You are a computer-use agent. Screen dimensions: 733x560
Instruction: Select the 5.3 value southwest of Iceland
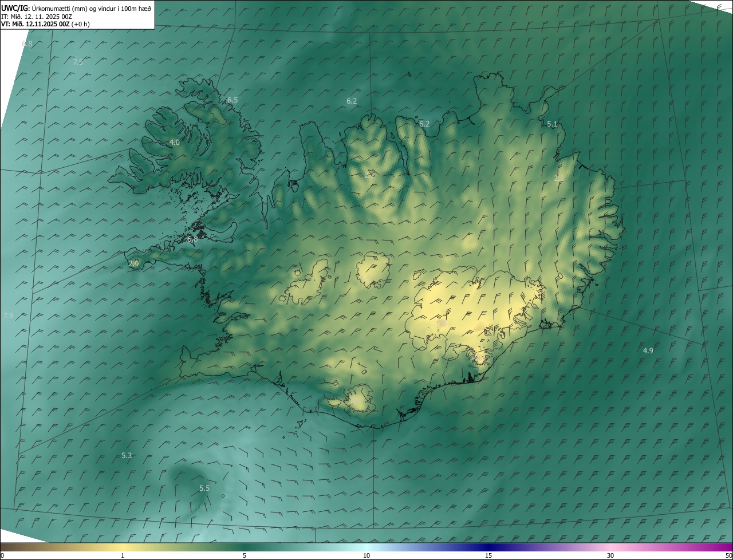pos(127,455)
